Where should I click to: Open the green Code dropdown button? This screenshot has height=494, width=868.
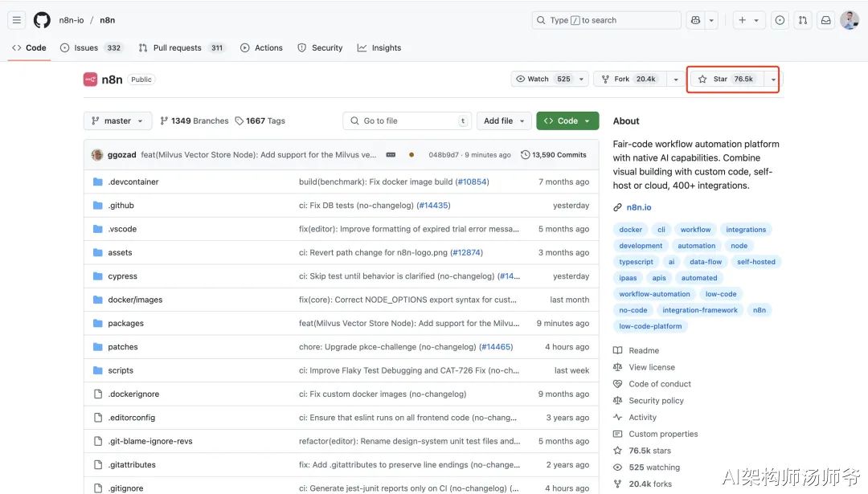pyautogui.click(x=567, y=120)
